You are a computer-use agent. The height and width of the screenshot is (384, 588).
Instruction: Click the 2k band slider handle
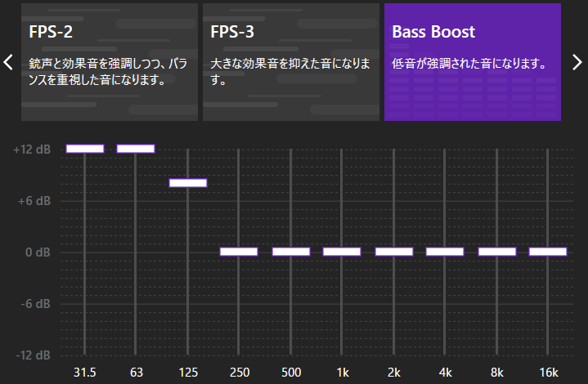[x=394, y=252]
